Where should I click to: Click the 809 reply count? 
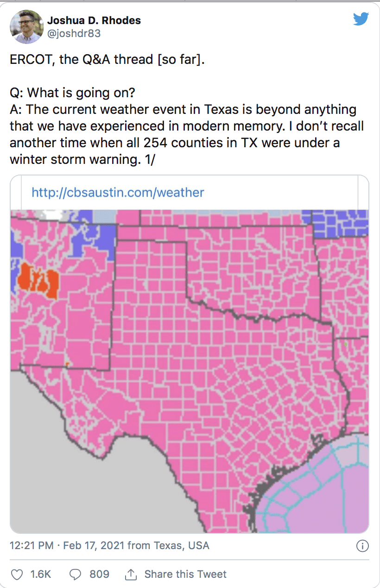98,574
